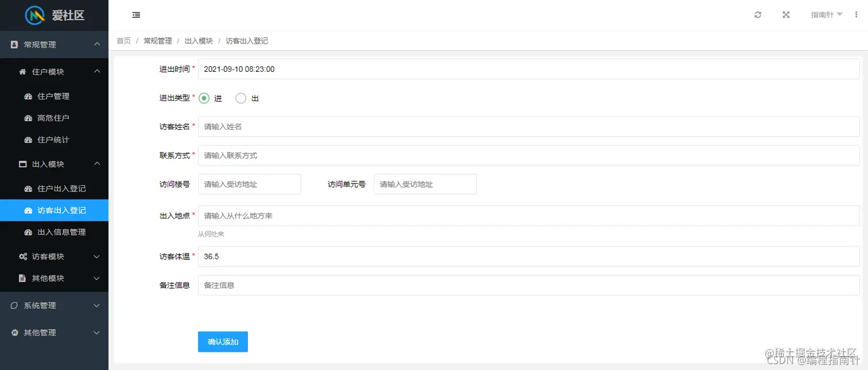This screenshot has height=370, width=868.
Task: Enter fullscreen with the expand icon
Action: (786, 15)
